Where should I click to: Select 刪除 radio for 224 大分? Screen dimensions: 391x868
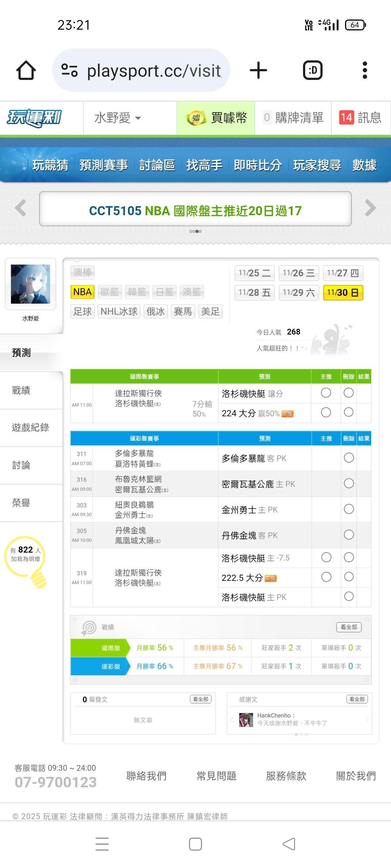(349, 412)
